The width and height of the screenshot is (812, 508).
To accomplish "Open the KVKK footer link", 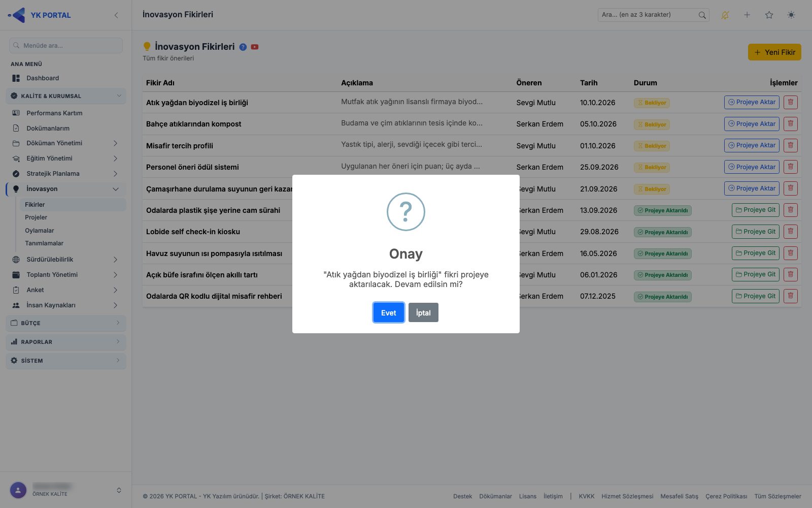I will (x=587, y=496).
